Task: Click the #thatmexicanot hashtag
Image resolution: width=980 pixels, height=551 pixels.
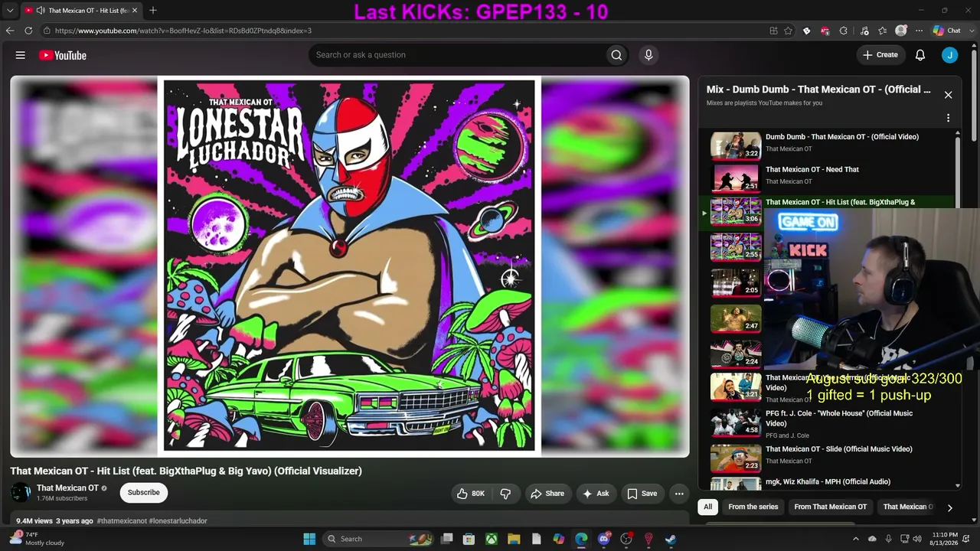Action: 122,521
